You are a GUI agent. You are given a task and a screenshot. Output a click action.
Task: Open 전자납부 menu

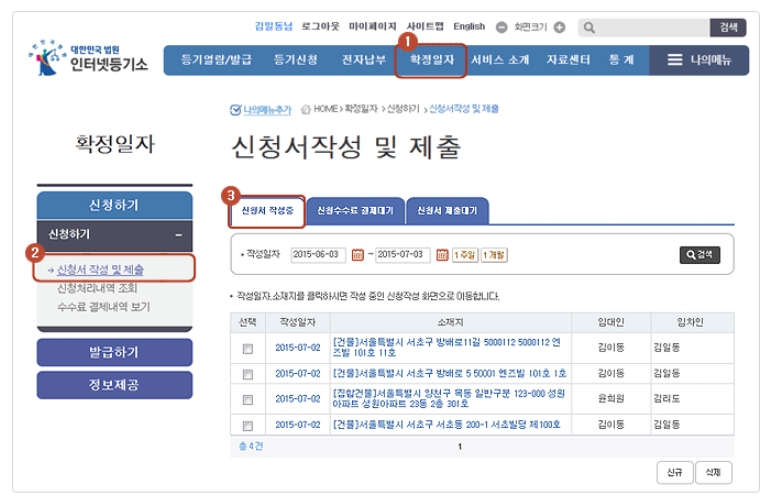363,60
